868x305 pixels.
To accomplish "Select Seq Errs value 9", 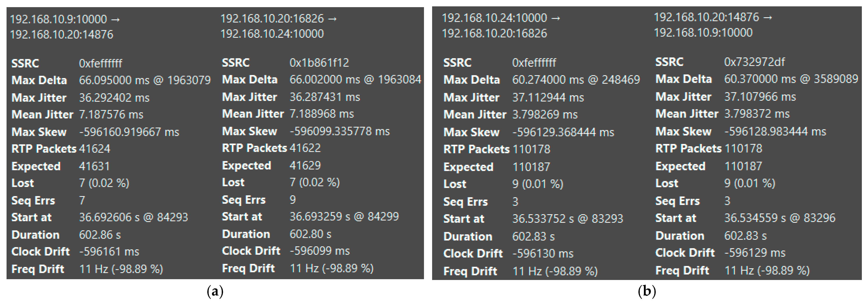I will (293, 200).
